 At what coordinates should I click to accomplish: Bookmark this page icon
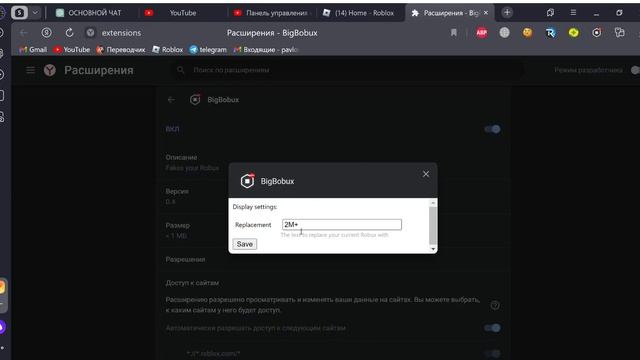point(453,33)
